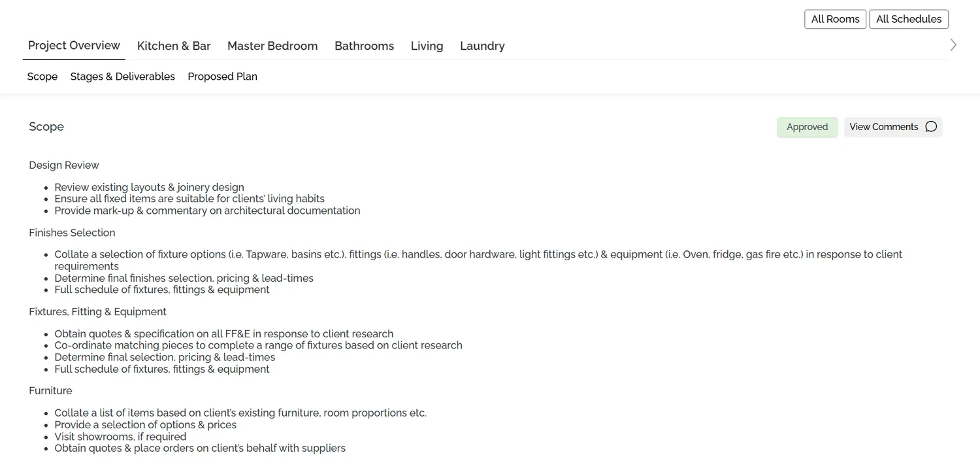980x476 pixels.
Task: Click the green Approved status badge
Action: point(807,127)
